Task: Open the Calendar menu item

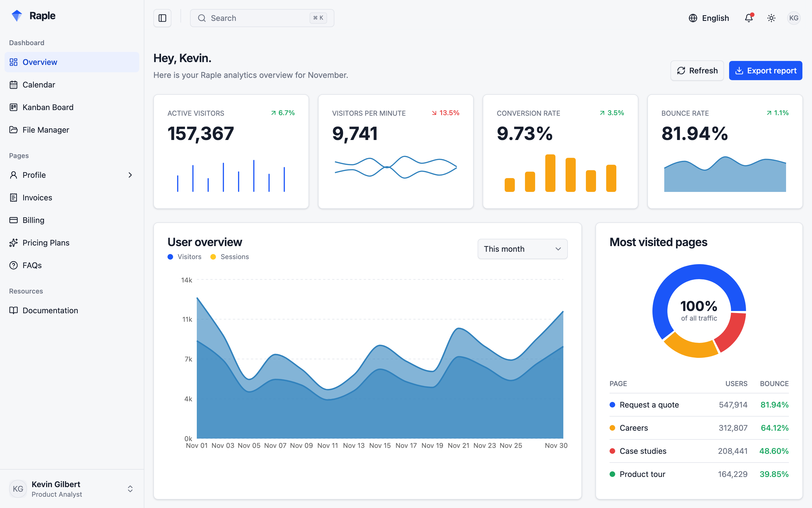Action: 72,85
